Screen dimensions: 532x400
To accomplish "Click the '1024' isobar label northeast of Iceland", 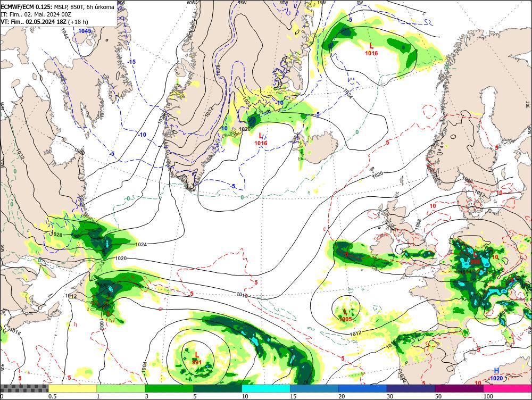I will [348, 94].
